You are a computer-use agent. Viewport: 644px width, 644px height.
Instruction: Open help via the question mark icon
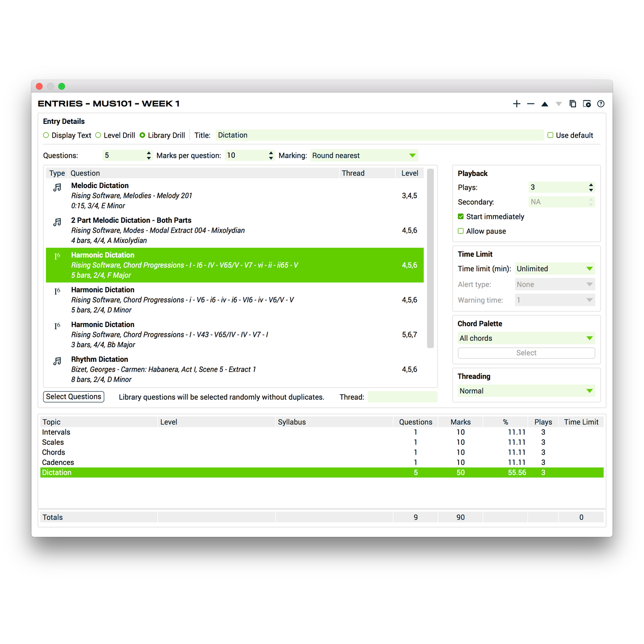(600, 103)
